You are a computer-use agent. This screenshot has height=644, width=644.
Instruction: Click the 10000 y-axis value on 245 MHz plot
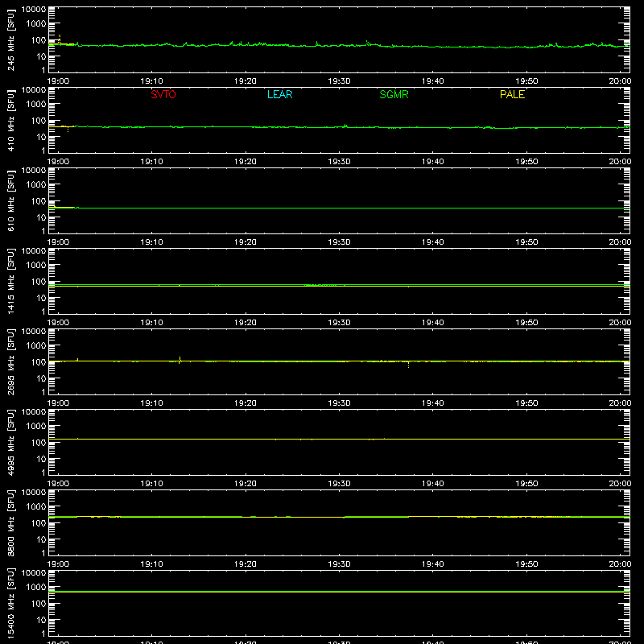pyautogui.click(x=34, y=10)
